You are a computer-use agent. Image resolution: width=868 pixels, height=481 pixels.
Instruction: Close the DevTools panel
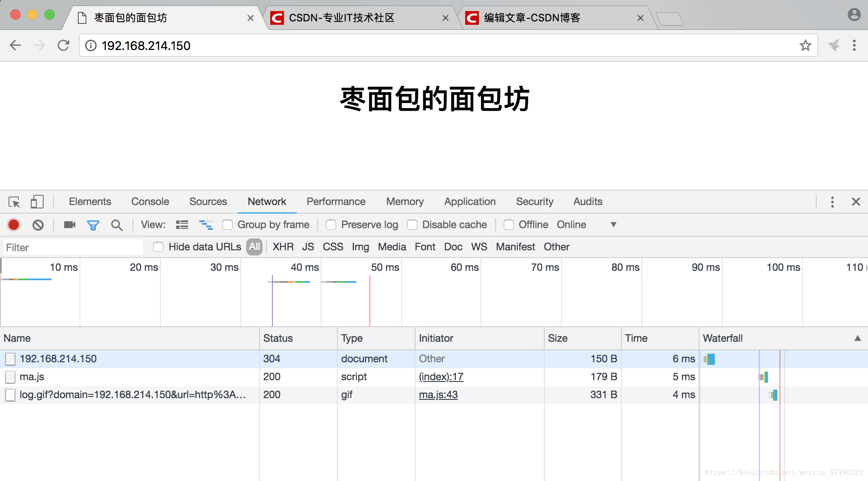856,202
